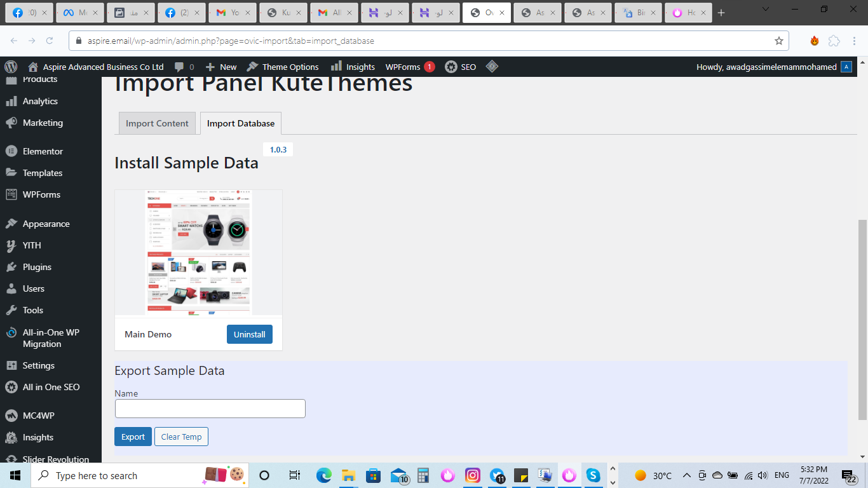Open comments bubble in admin bar

click(x=184, y=67)
